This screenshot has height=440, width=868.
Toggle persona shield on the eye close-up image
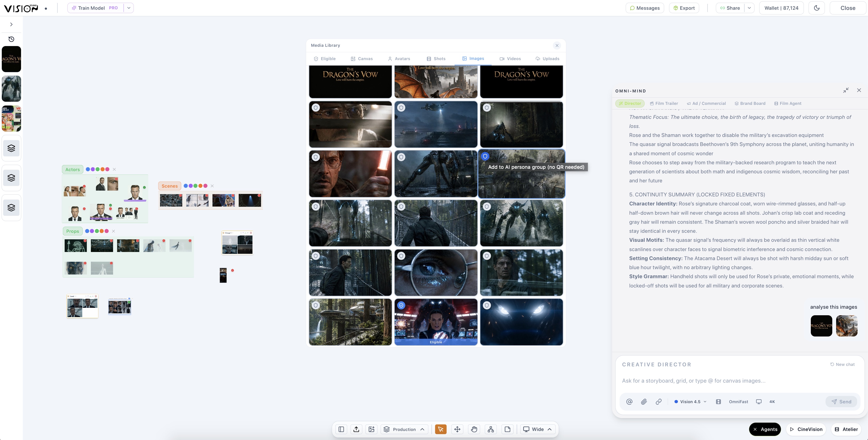[x=401, y=256]
